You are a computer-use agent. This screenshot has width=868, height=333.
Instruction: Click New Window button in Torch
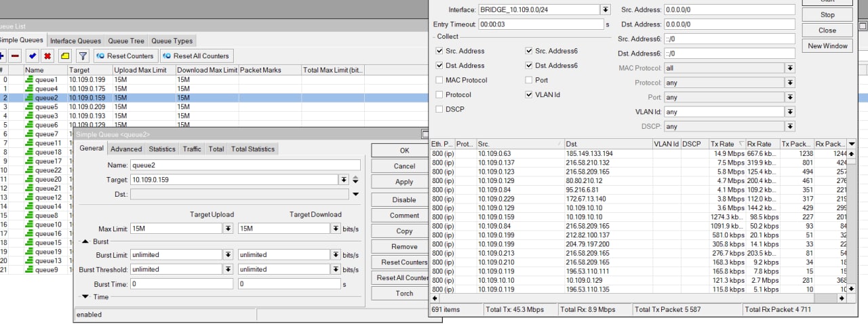pos(827,46)
